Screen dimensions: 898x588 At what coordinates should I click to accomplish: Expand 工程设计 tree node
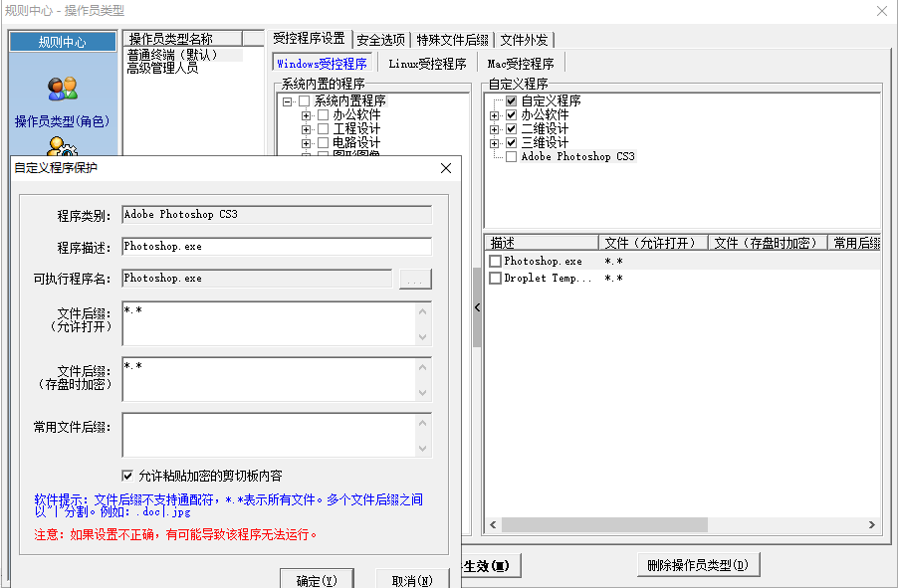pyautogui.click(x=306, y=129)
